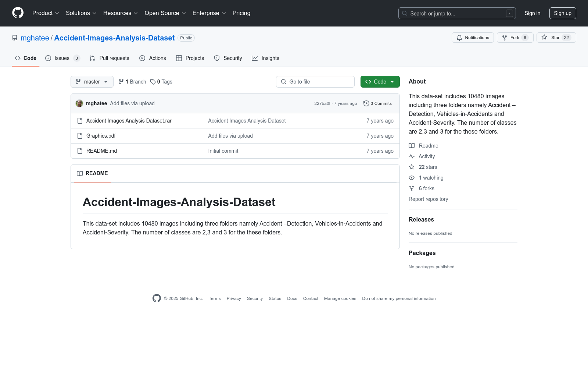Select the README tab heading
This screenshot has width=588, height=368.
click(92, 173)
